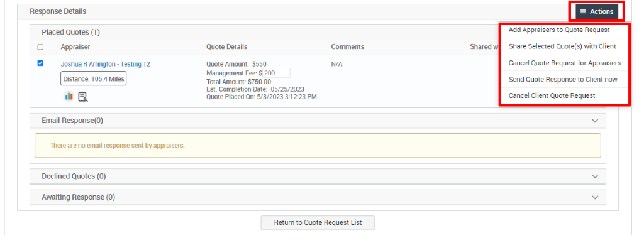Open the document search icon under the appraiser
Screen dimensions: 644x243
(83, 97)
